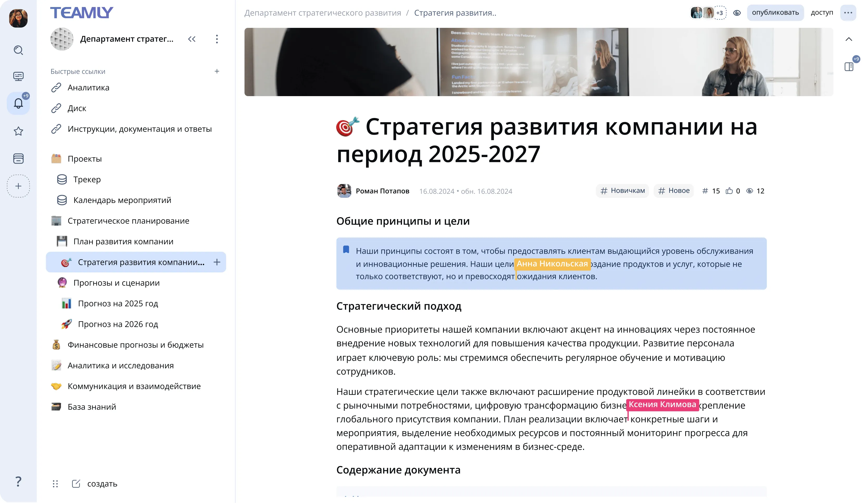Open the Диск quick link
The width and height of the screenshot is (868, 503).
77,108
